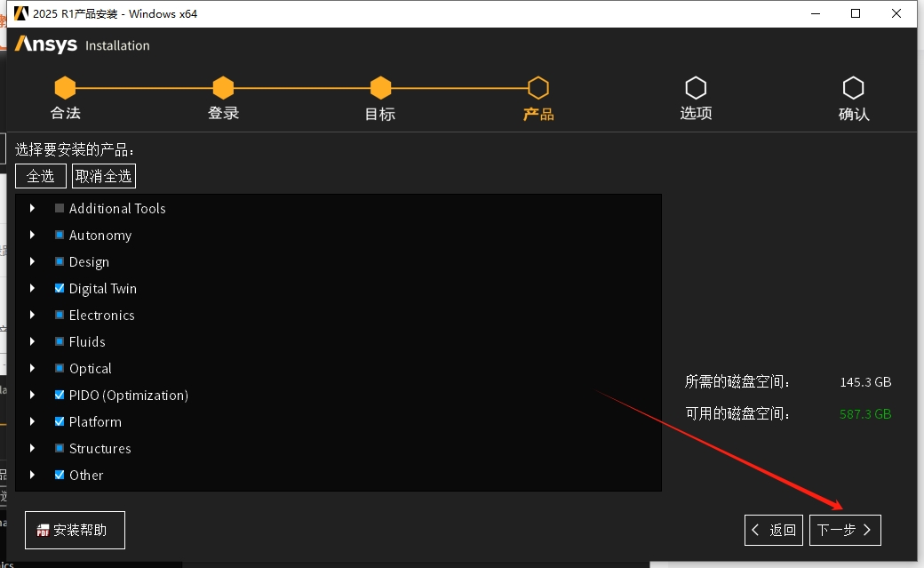Image resolution: width=924 pixels, height=568 pixels.
Task: Click the 登录 step hexagon icon
Action: tap(223, 88)
